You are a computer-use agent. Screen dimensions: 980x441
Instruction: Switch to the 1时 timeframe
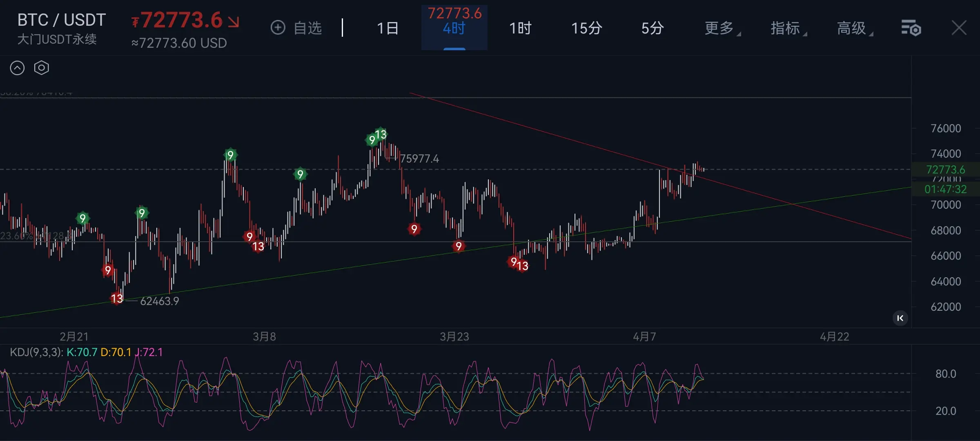[520, 28]
